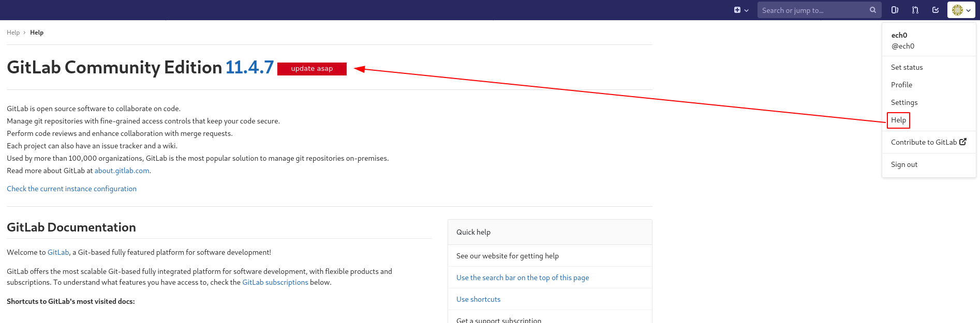Choose the Help entry in the user menu
980x323 pixels.
point(898,120)
